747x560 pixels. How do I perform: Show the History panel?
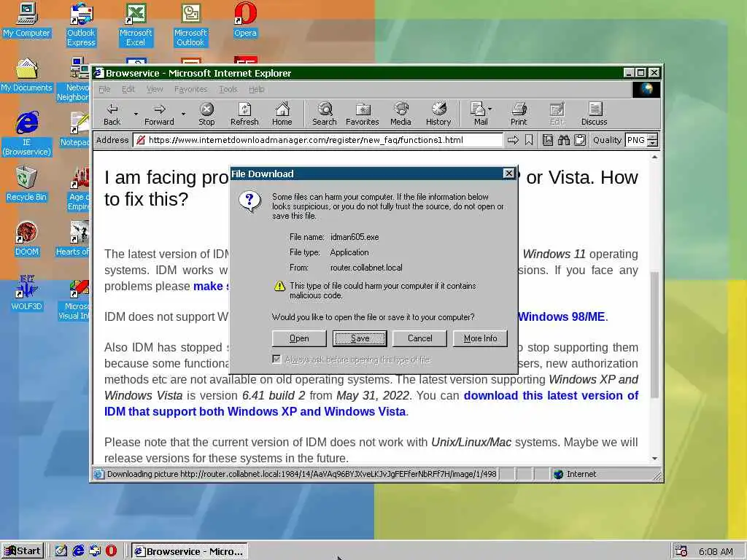click(438, 114)
